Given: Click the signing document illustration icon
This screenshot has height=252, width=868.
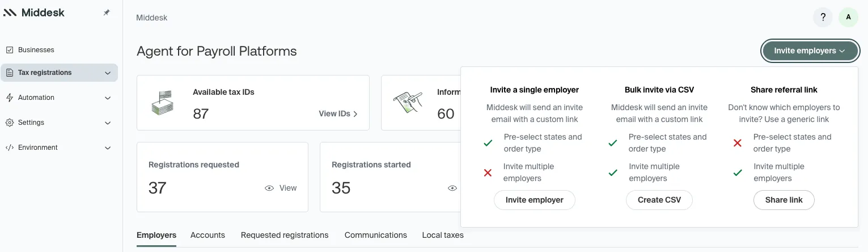Looking at the screenshot, I should [408, 102].
